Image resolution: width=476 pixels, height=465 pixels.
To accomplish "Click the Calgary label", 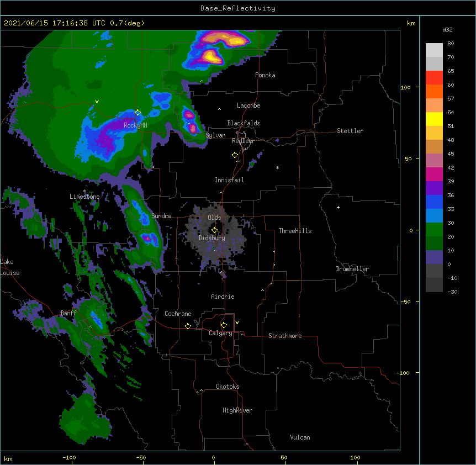I will (220, 333).
